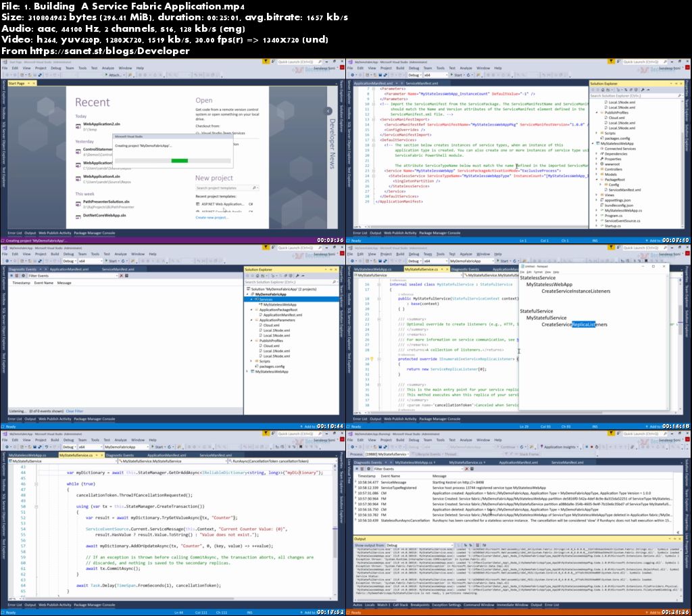Click the lightbulb icon beside line 29
The image size is (692, 616).
[372, 359]
